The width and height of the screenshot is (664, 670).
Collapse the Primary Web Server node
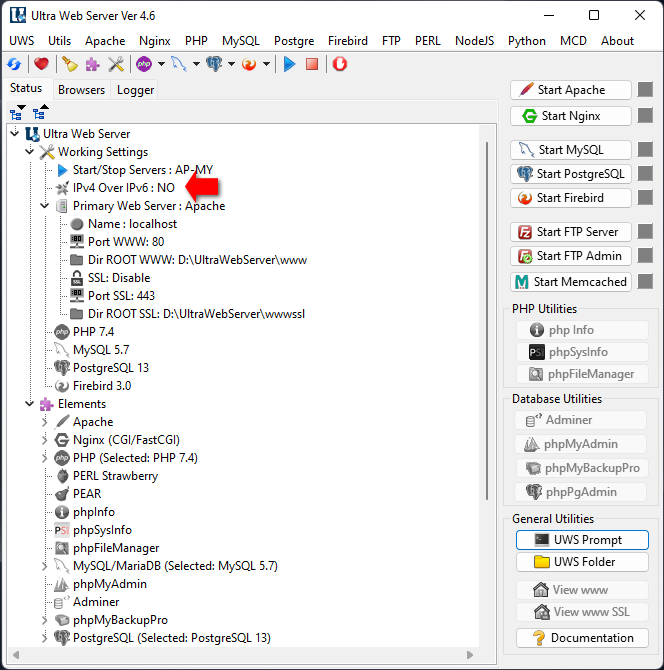pos(44,206)
